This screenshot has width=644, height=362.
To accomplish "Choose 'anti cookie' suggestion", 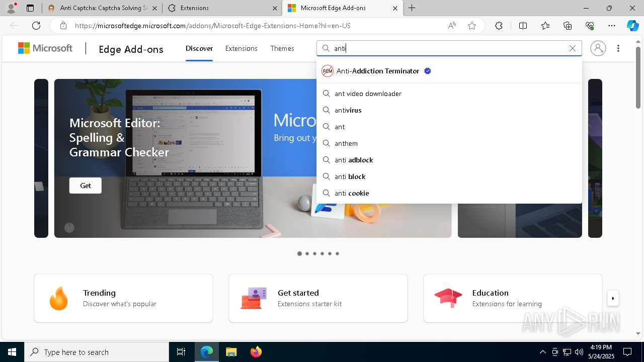I will 449,193.
